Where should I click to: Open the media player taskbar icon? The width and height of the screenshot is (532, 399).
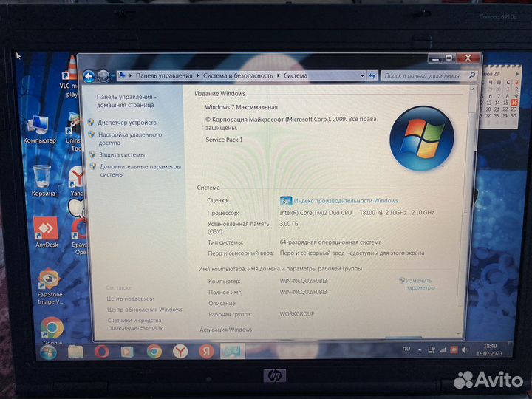[x=127, y=352]
